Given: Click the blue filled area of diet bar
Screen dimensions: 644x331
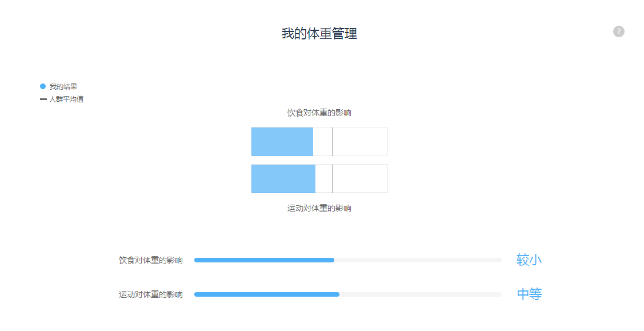Looking at the screenshot, I should pyautogui.click(x=282, y=141).
